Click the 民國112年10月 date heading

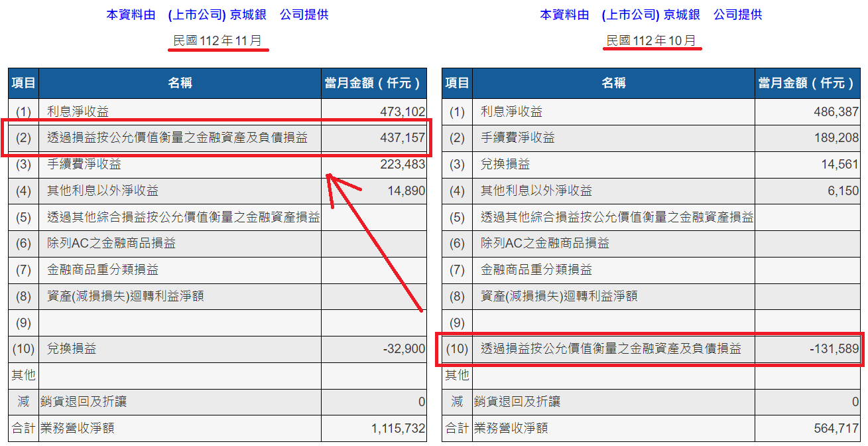(651, 41)
